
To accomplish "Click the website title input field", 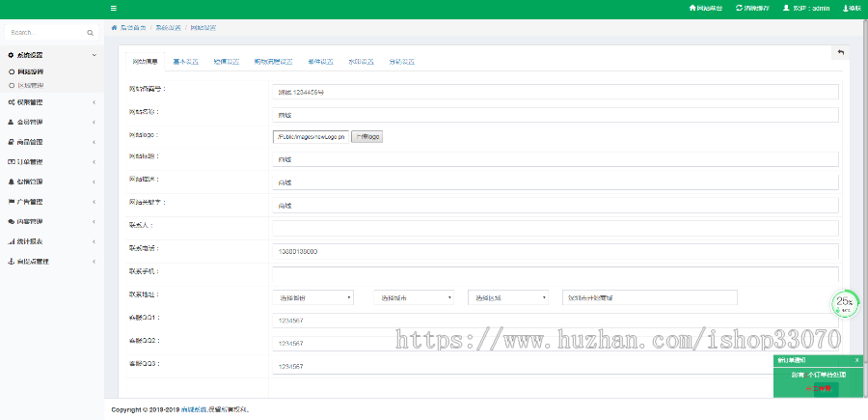I will click(x=556, y=159).
